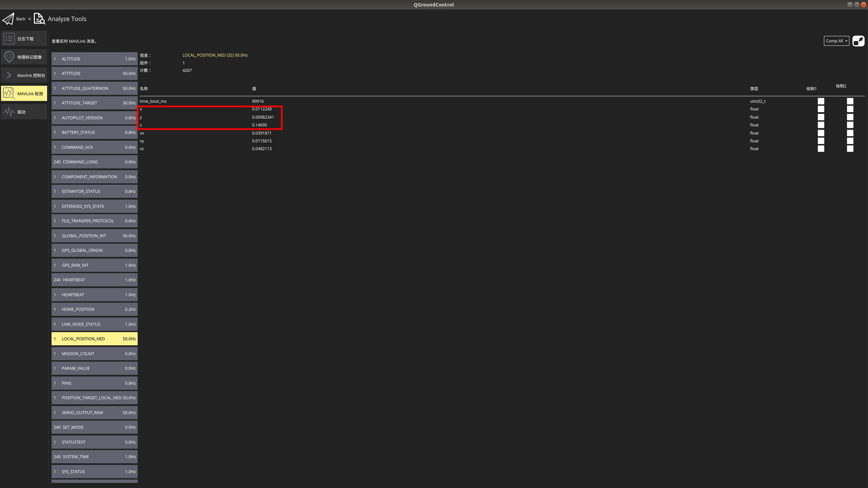Open the 日志下载 log download page
Image resolution: width=868 pixels, height=488 pixels.
tap(24, 39)
